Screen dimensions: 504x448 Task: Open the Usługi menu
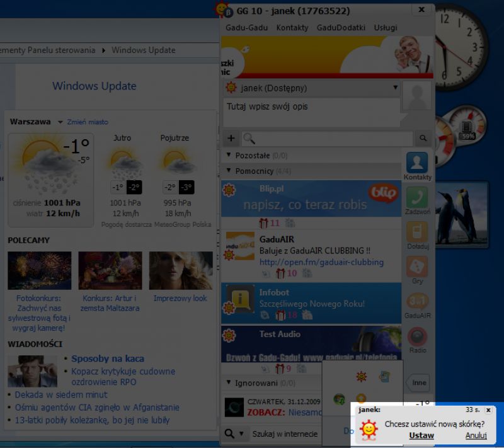386,28
